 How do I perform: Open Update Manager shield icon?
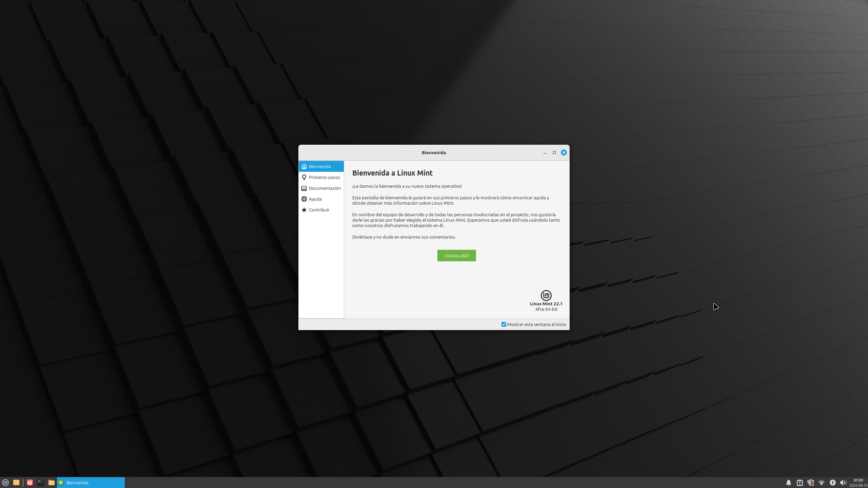click(811, 483)
